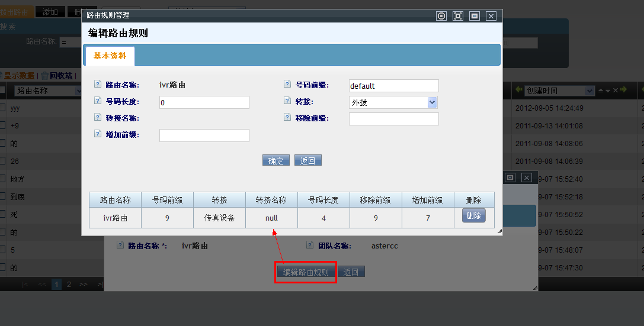Expand the 路由名称 column filter dropdown
This screenshot has height=326, width=644.
[x=78, y=91]
